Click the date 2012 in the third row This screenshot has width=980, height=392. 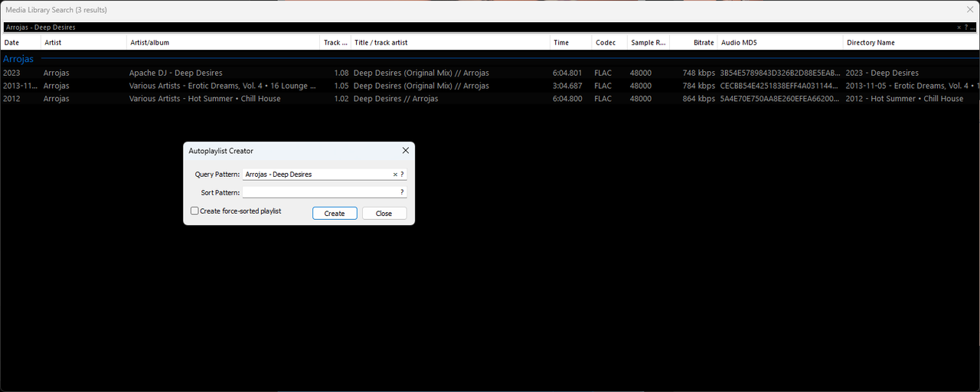11,99
